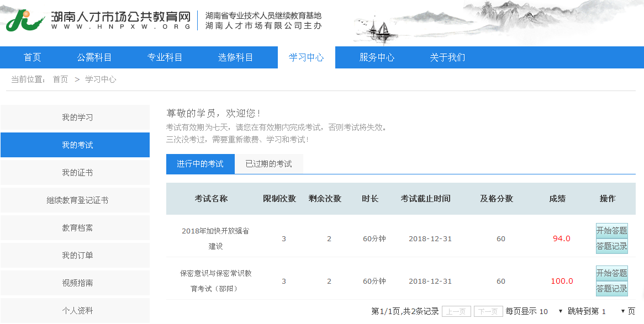644x324 pixels.
Task: Open the 服务中心 navigation item
Action: [x=377, y=57]
